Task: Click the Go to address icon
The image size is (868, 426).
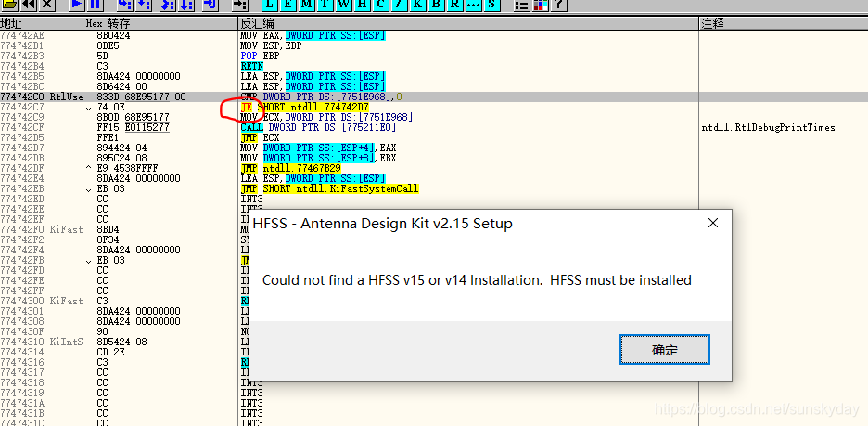Action: [239, 5]
